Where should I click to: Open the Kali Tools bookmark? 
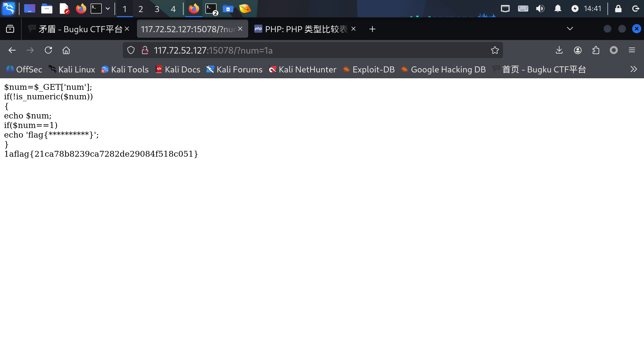click(125, 69)
